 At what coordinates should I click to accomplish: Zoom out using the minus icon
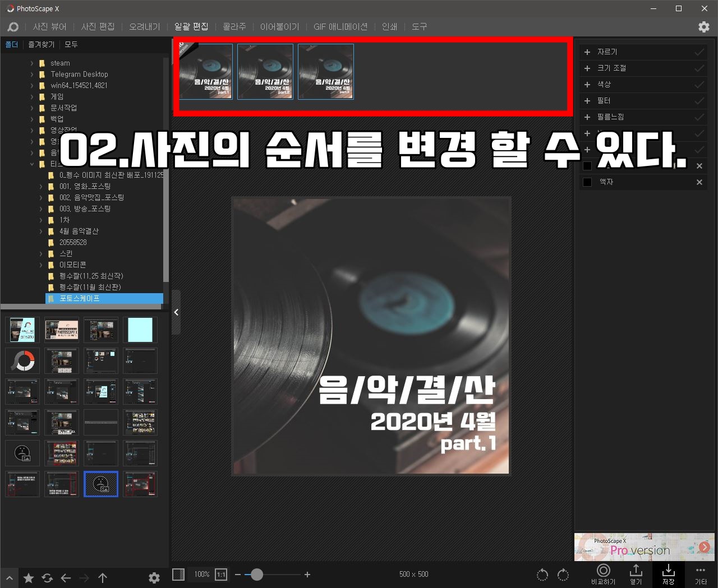238,575
